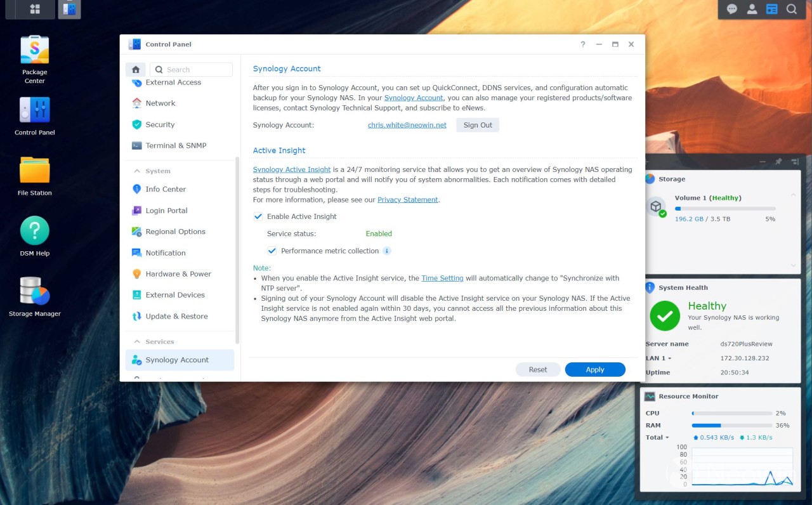Open File Station desktop shortcut
Image resolution: width=812 pixels, height=505 pixels.
pyautogui.click(x=35, y=176)
